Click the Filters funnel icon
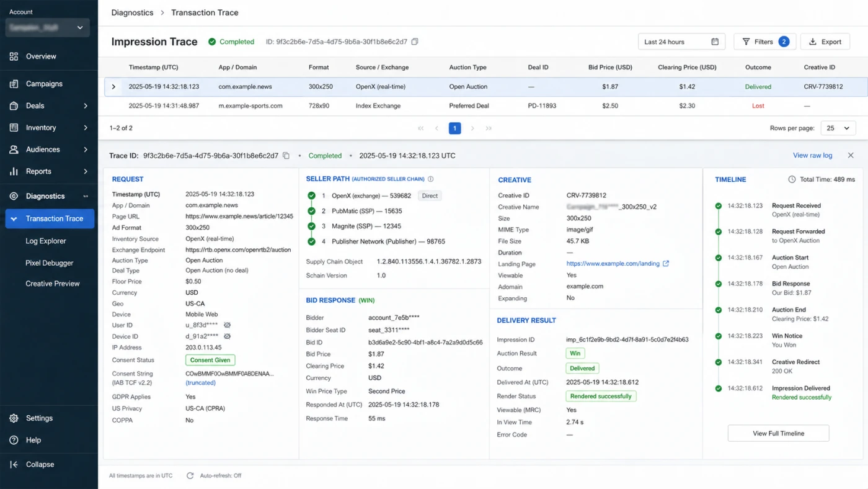 [746, 42]
